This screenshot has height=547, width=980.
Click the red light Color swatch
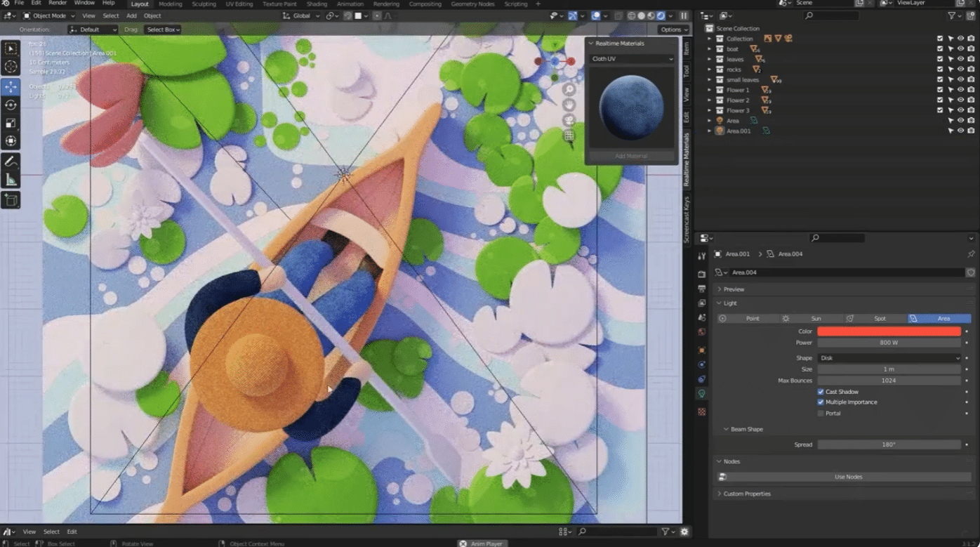point(888,331)
